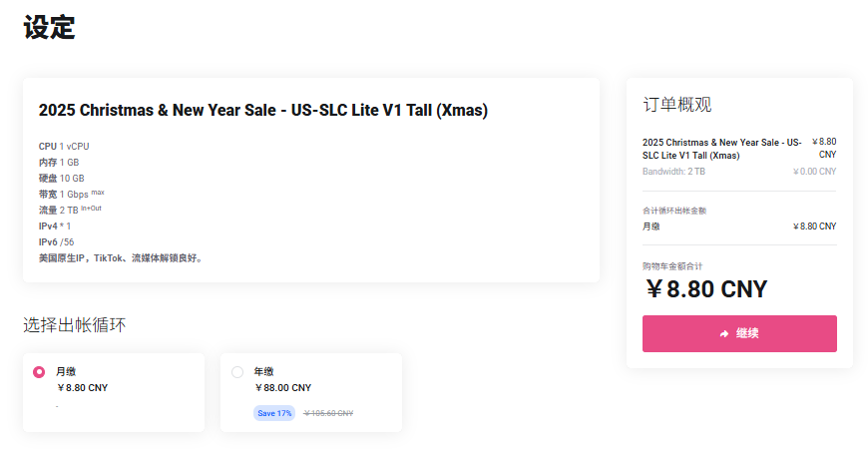
Task: Click the arrow icon on 继续 button
Action: click(x=724, y=334)
